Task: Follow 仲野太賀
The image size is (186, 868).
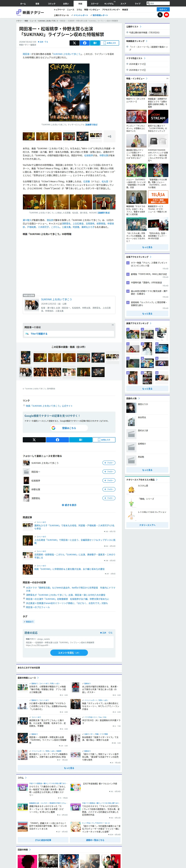Action: pyautogui.click(x=109, y=489)
